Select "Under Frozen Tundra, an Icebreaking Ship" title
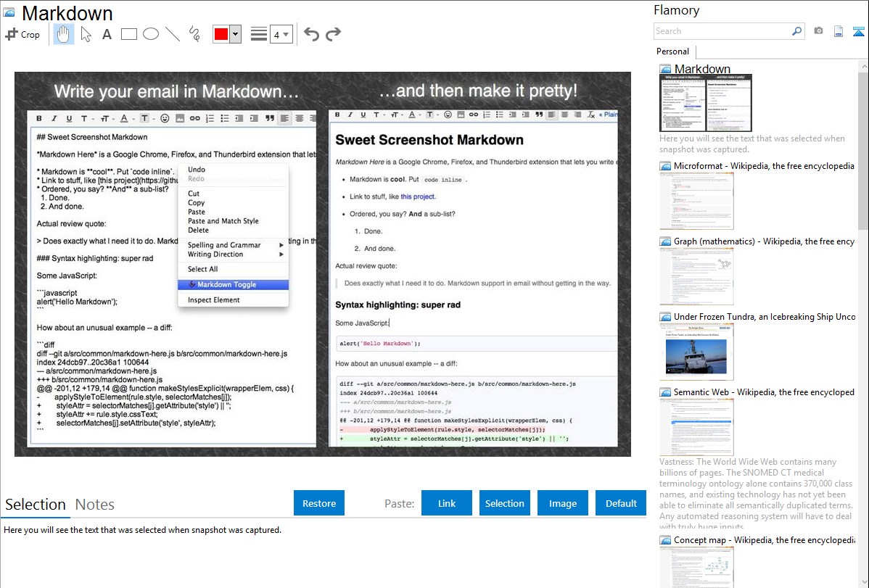 pyautogui.click(x=765, y=317)
